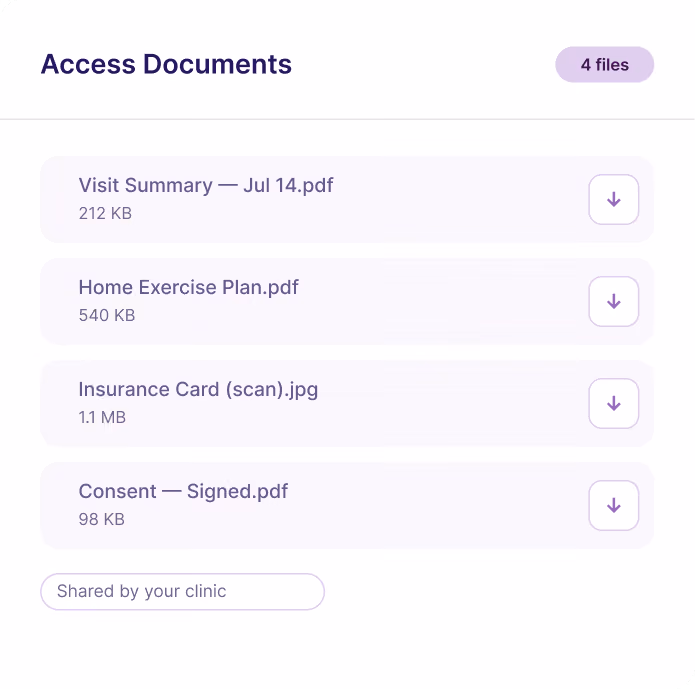Click the Access Documents heading
Screen dimensions: 695x689
tap(166, 64)
